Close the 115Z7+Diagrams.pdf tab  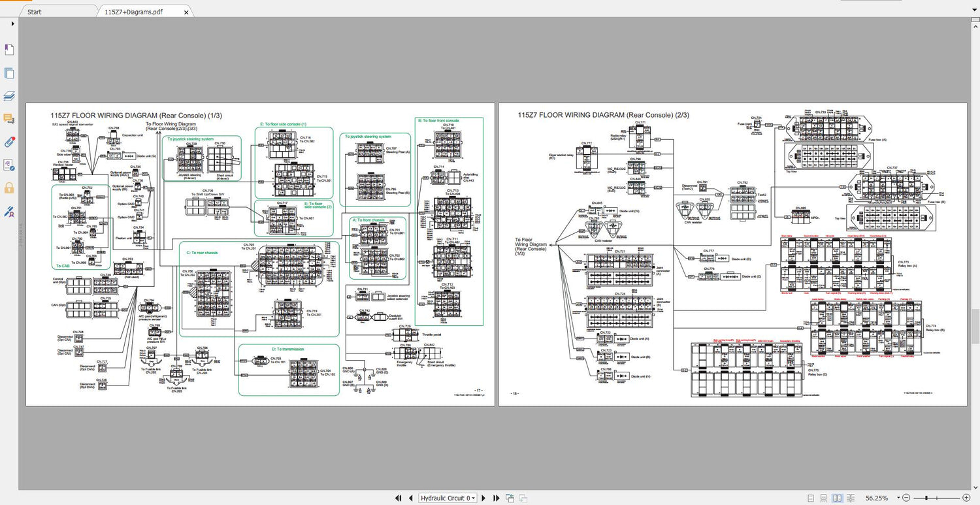pos(187,12)
